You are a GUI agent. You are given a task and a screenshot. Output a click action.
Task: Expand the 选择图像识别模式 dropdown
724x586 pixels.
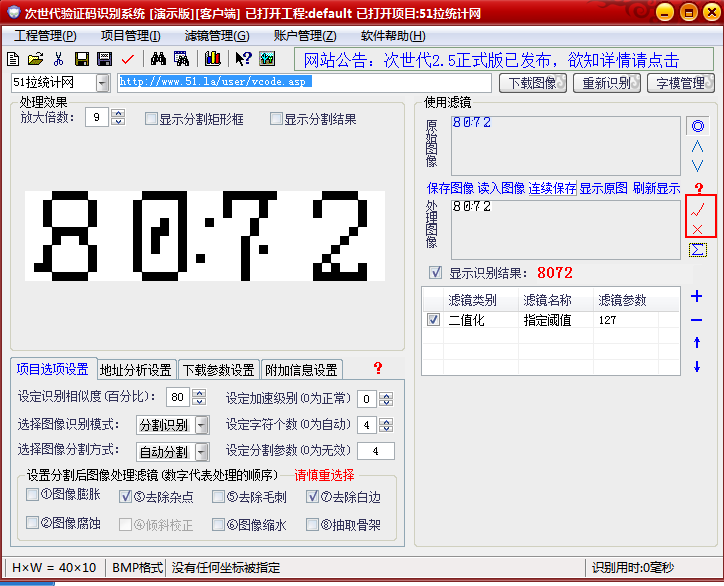tap(202, 425)
